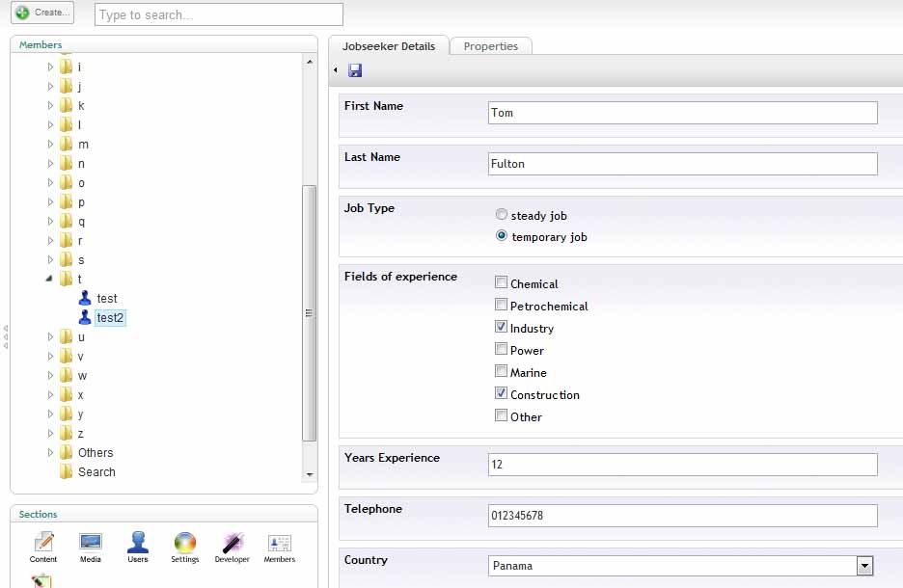Enable the Marine checkbox
The height and width of the screenshot is (588, 903).
coord(501,372)
